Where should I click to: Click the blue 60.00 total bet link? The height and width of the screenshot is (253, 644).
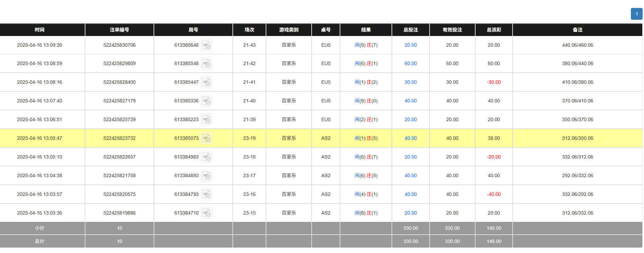(410, 63)
